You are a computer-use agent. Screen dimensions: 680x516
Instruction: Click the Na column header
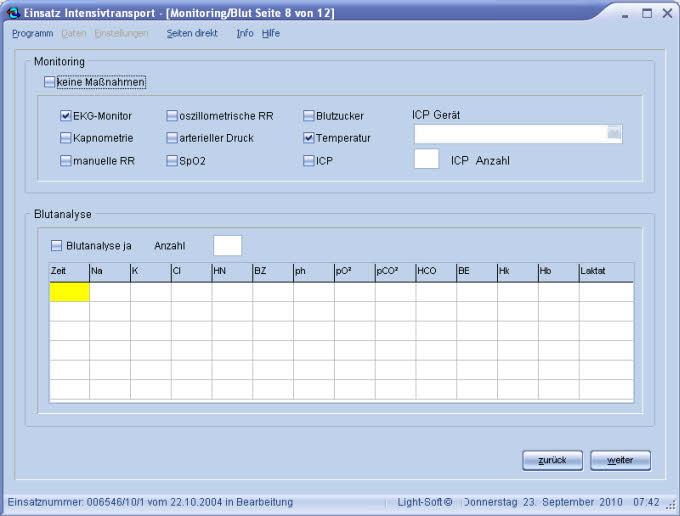tap(110, 272)
